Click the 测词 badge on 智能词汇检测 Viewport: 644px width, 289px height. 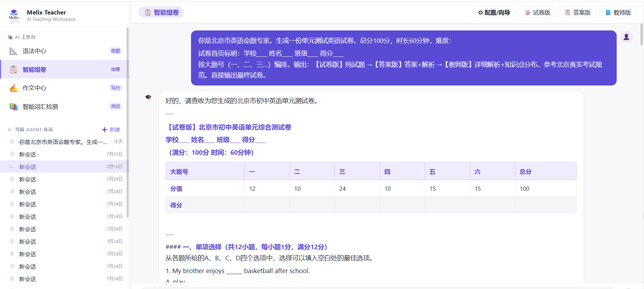[x=116, y=106]
